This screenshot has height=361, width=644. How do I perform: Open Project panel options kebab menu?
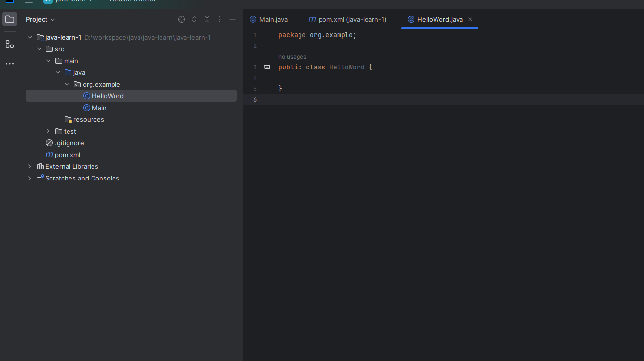click(220, 19)
